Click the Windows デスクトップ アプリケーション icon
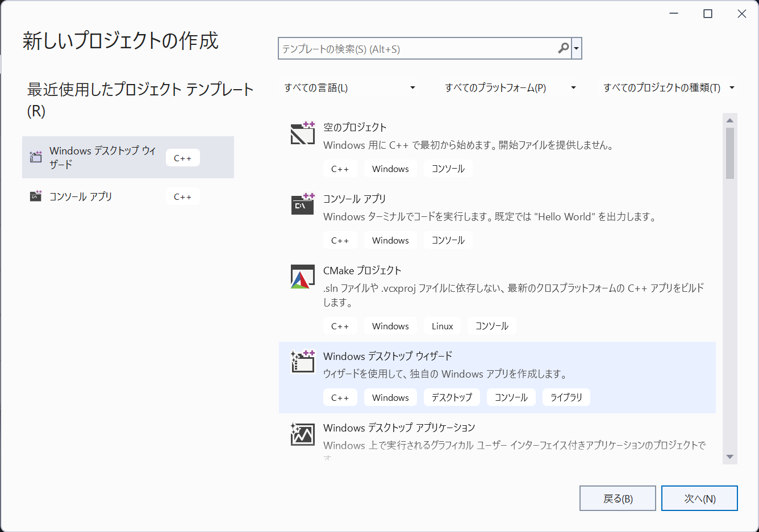Image resolution: width=759 pixels, height=532 pixels. pos(303,434)
